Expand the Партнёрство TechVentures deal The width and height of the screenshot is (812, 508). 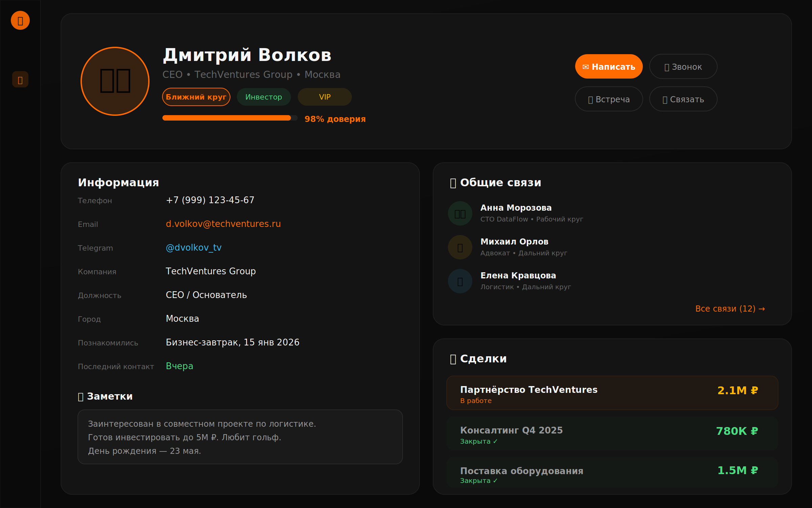tap(612, 393)
